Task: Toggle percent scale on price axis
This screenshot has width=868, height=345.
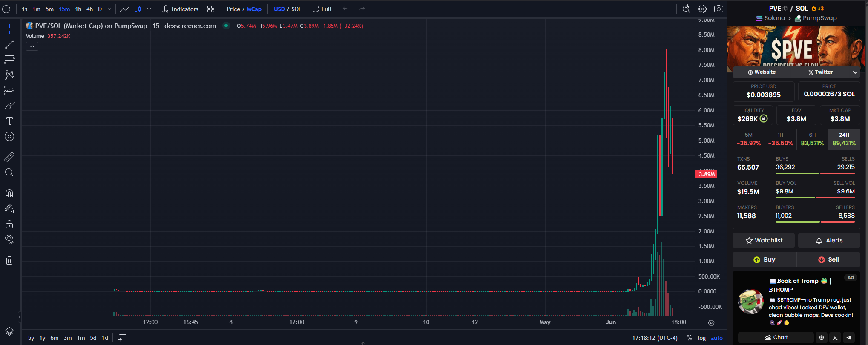Action: pyautogui.click(x=690, y=338)
